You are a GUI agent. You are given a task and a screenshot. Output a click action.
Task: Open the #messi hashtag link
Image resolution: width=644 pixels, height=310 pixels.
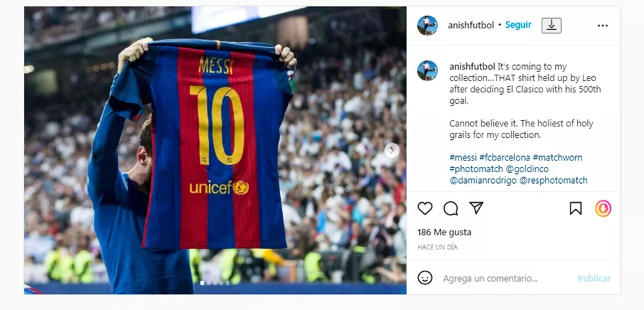463,157
